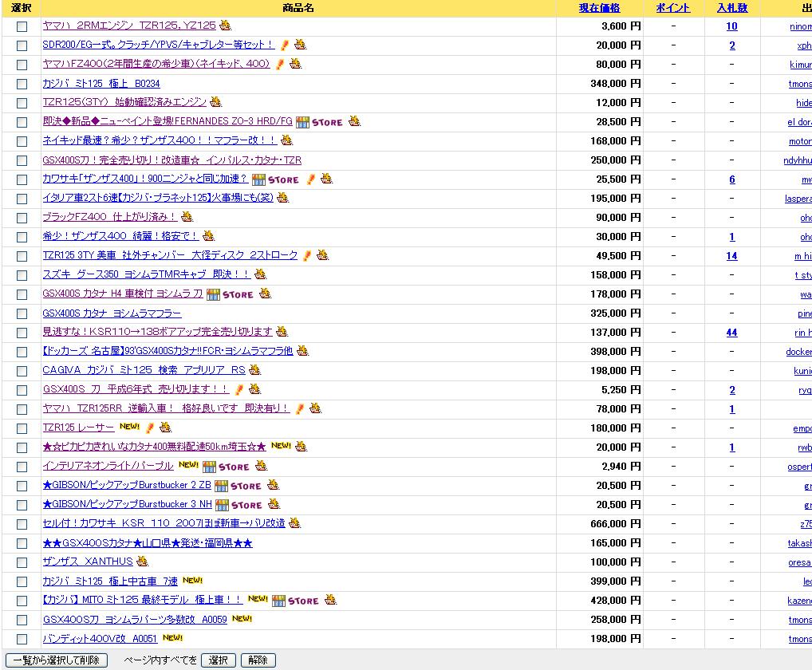Sort by ポイント column header
This screenshot has height=670, width=812.
point(672,8)
